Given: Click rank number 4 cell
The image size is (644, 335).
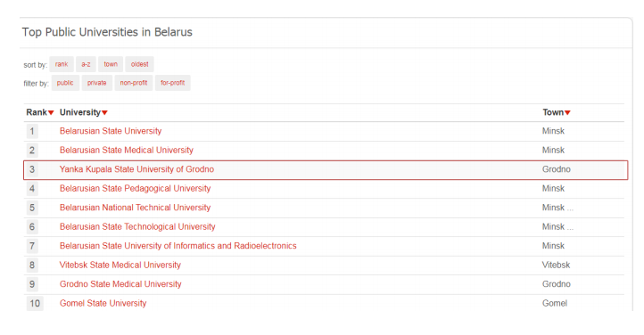Looking at the screenshot, I should [32, 189].
